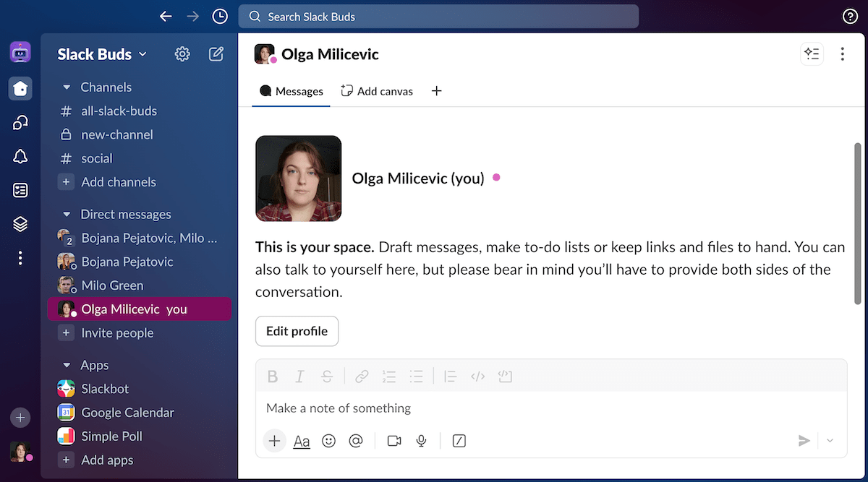This screenshot has height=482, width=868.
Task: Open the list-style icon below the bell
Action: [20, 190]
